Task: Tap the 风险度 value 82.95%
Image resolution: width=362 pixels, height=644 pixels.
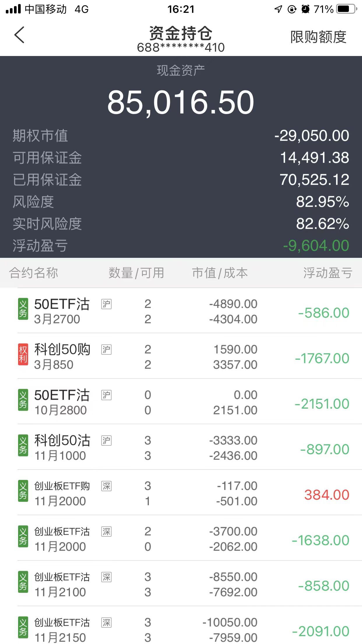Action: coord(322,202)
